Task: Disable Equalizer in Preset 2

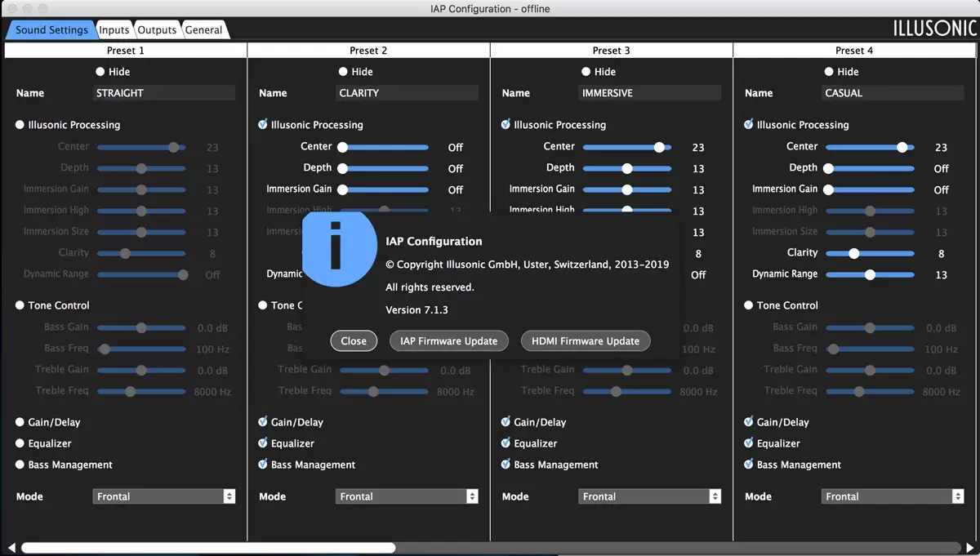Action: pyautogui.click(x=263, y=443)
